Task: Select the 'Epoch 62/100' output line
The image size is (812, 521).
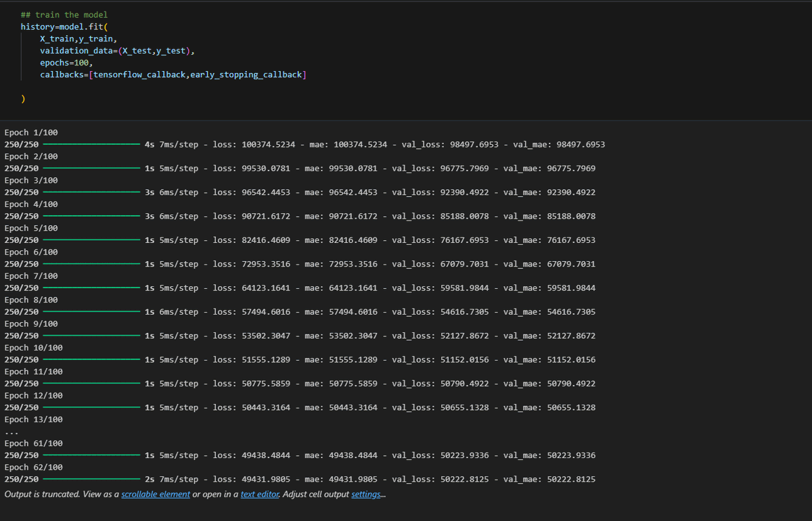Action: coord(34,468)
